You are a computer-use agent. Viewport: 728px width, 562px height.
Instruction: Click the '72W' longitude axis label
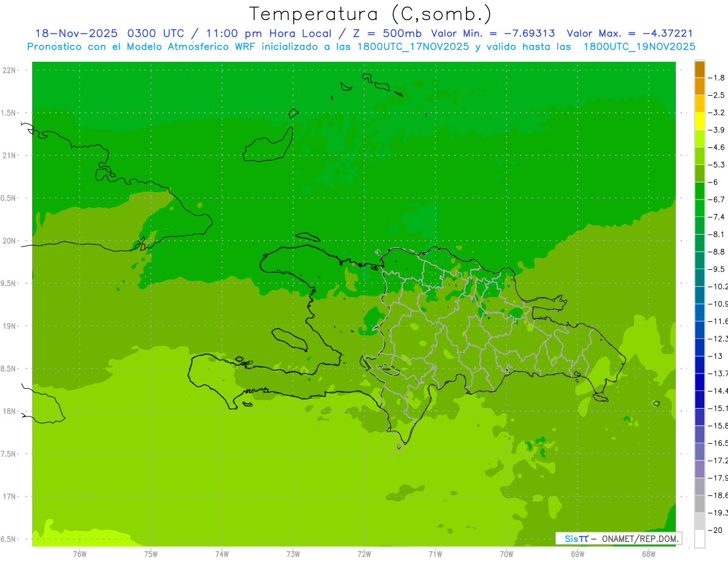click(x=364, y=554)
